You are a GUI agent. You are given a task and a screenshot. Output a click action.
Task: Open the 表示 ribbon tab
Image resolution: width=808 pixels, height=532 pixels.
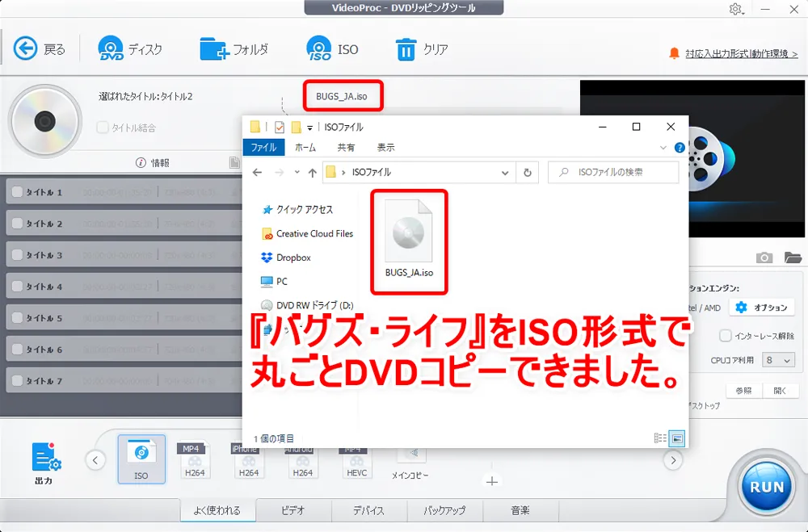coord(386,147)
